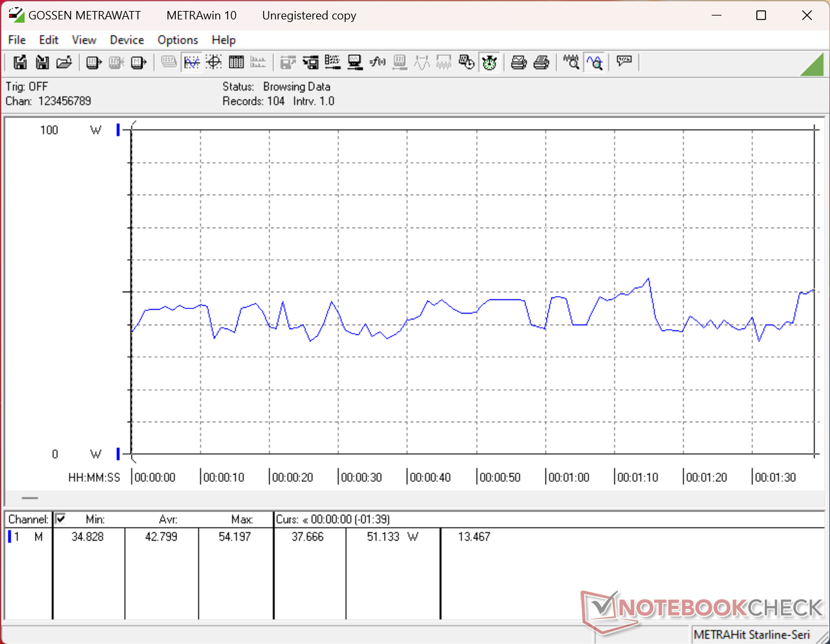Click the checklist with screwdriver settings icon

333,63
